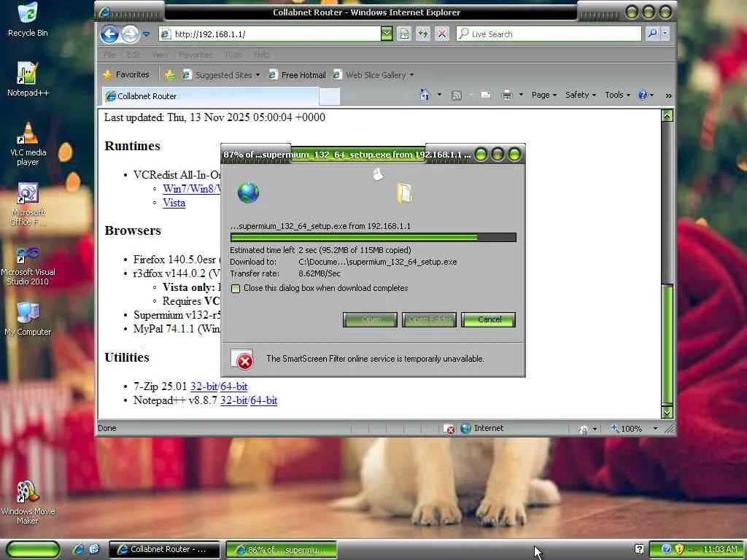Launch VLC media player shortcut
Viewport: 747px width, 560px height.
click(x=28, y=144)
